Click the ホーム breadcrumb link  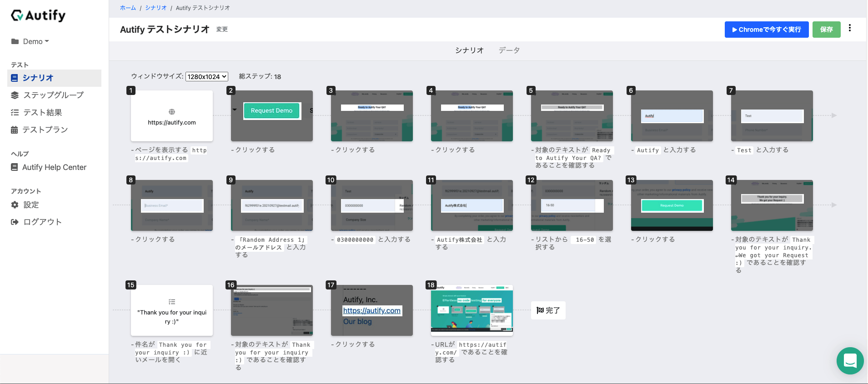(128, 8)
